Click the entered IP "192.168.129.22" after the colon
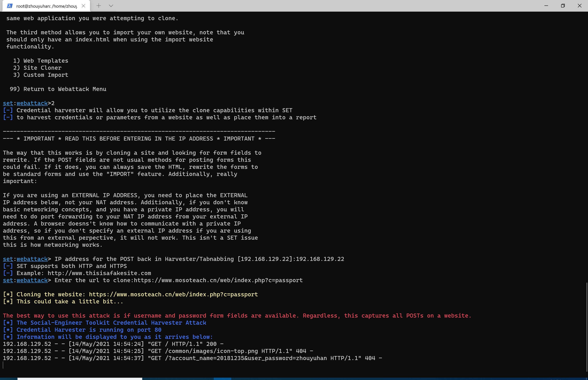Image resolution: width=588 pixels, height=380 pixels. click(320, 259)
